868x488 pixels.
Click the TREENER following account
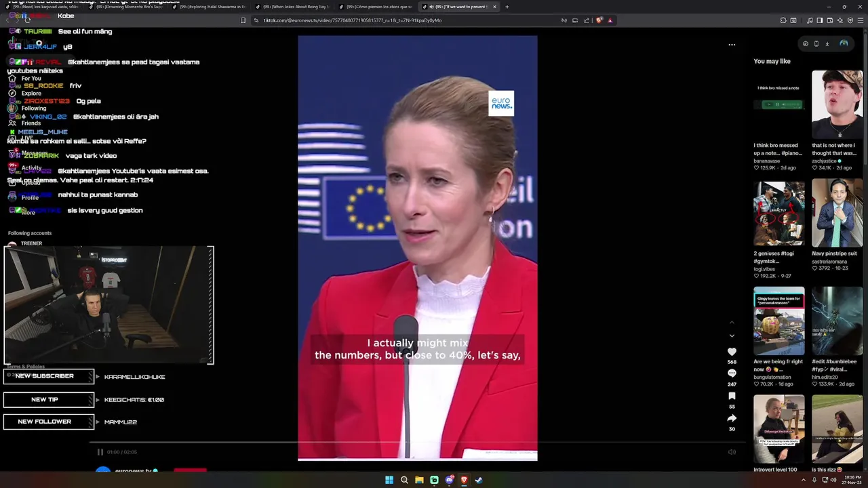pyautogui.click(x=26, y=243)
